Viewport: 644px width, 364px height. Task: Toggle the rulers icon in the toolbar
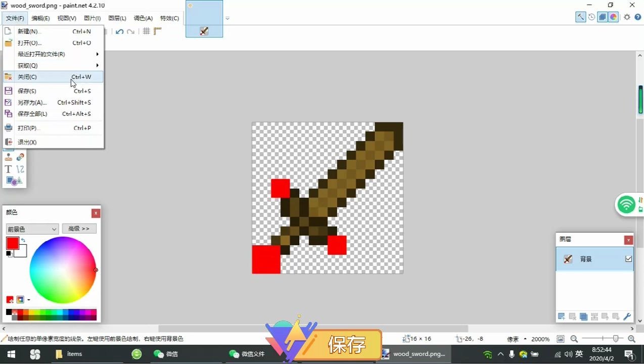pyautogui.click(x=158, y=31)
